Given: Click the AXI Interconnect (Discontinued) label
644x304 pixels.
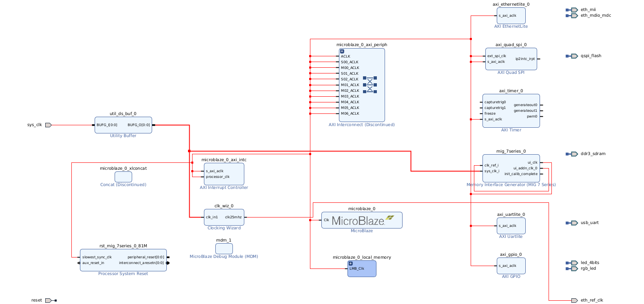Looking at the screenshot, I should tap(362, 125).
